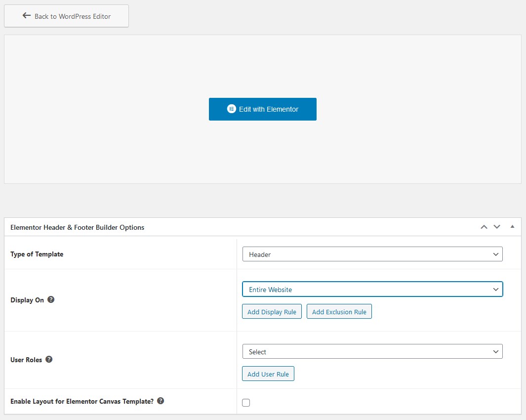Click the Add Display Rule button
526x420 pixels.
tap(272, 312)
